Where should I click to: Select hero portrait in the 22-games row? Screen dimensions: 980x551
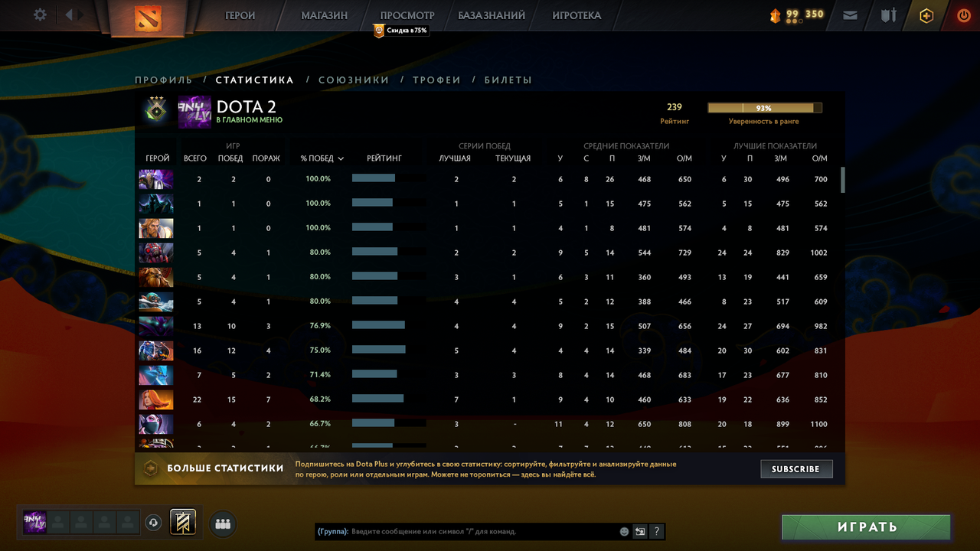pyautogui.click(x=156, y=399)
